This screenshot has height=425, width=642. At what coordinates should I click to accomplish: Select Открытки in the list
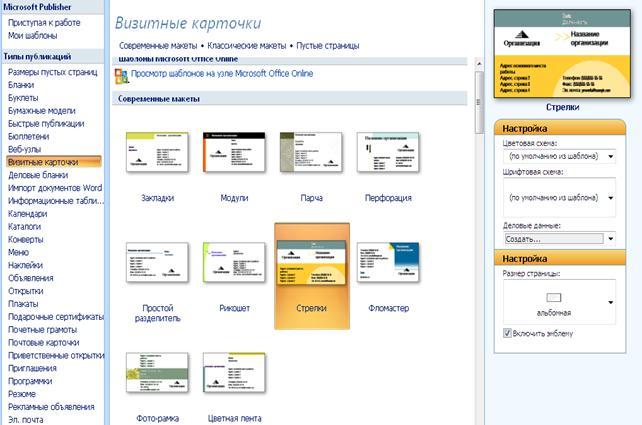click(x=26, y=291)
